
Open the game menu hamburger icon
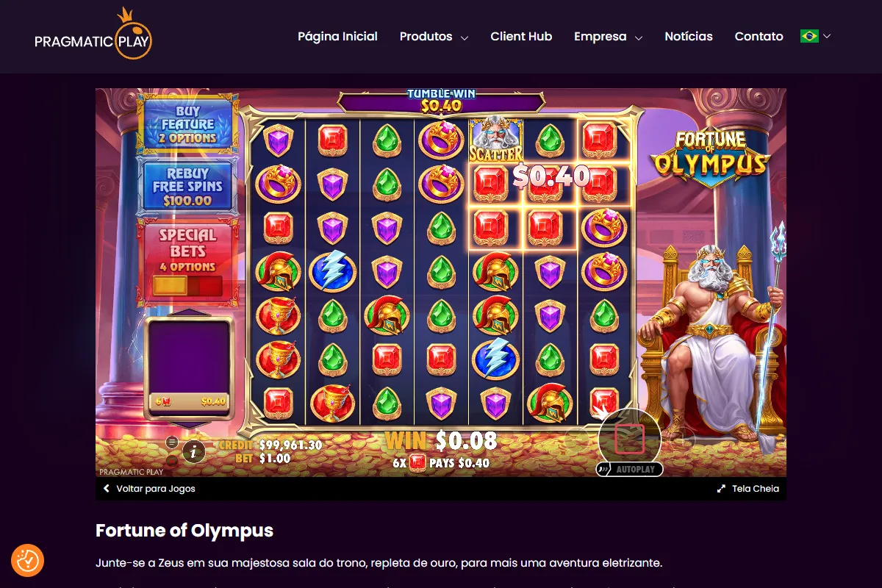(172, 442)
